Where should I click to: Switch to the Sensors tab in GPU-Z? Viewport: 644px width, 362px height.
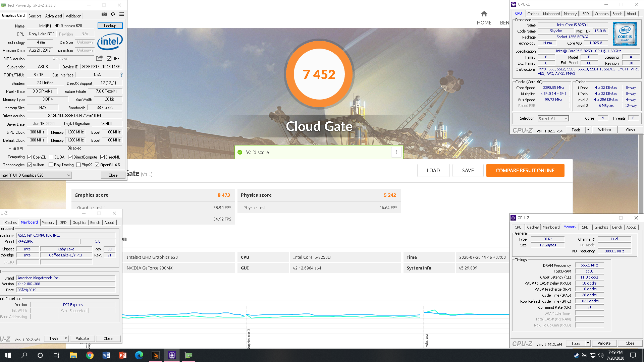[35, 16]
